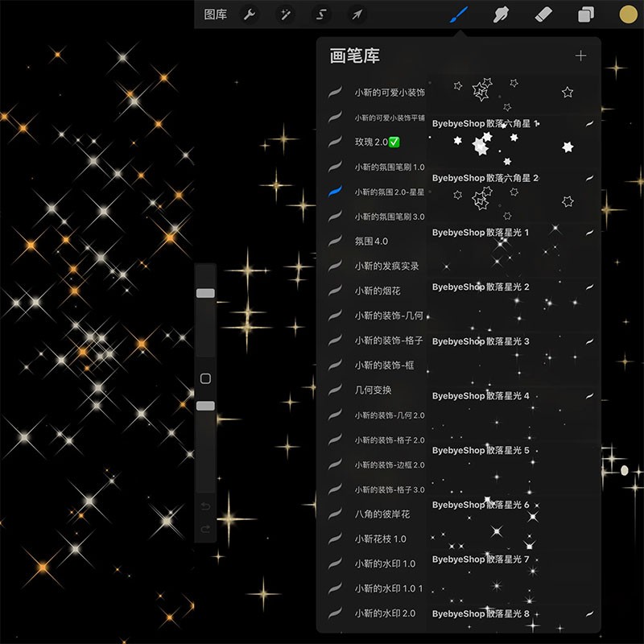The image size is (644, 644).
Task: Select the Smudge tool
Action: (502, 14)
